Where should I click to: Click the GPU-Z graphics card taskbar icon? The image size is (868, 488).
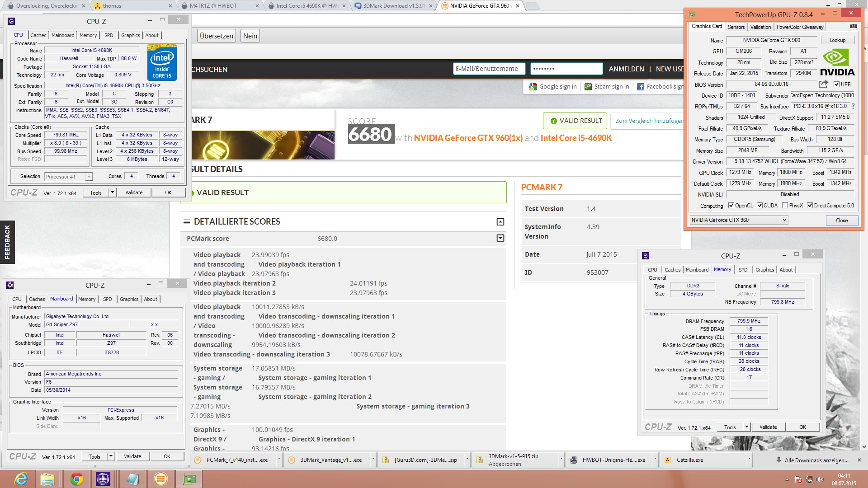click(189, 479)
